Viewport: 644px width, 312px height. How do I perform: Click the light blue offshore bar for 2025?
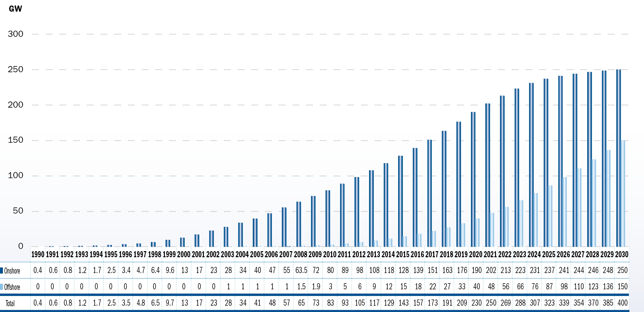click(x=550, y=216)
